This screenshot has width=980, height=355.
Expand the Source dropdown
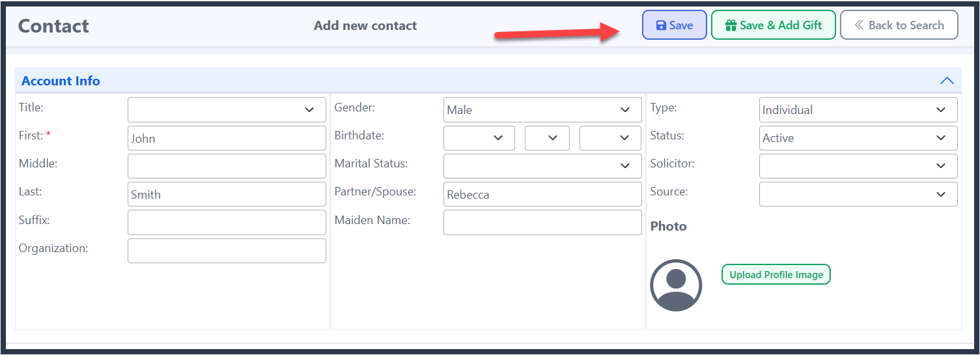[858, 194]
